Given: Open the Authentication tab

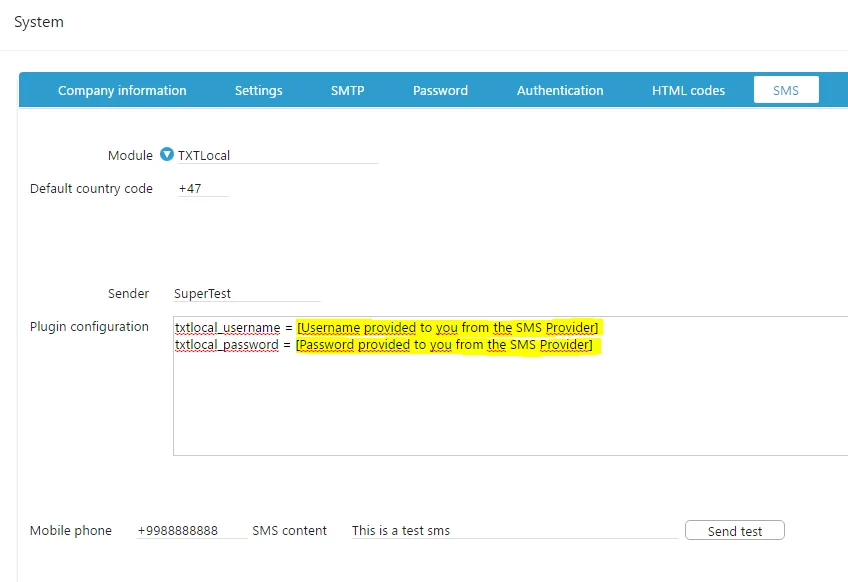Looking at the screenshot, I should tap(560, 90).
